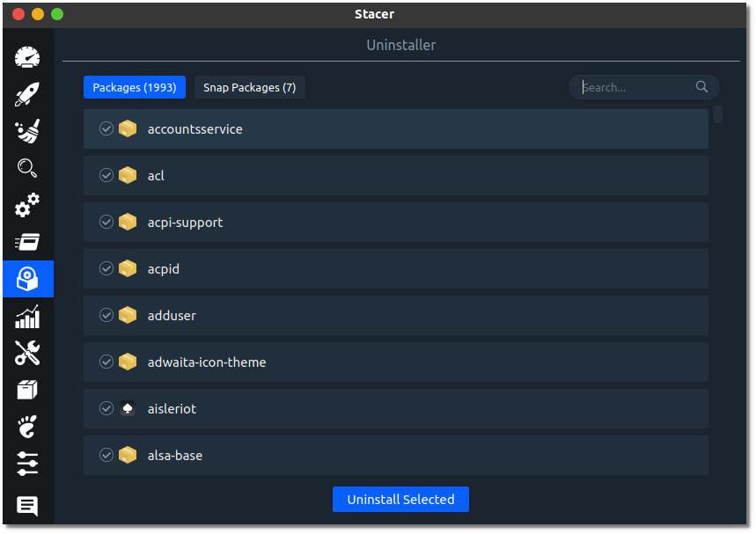Open Settings sliders icon
The image size is (756, 534).
pos(27,464)
